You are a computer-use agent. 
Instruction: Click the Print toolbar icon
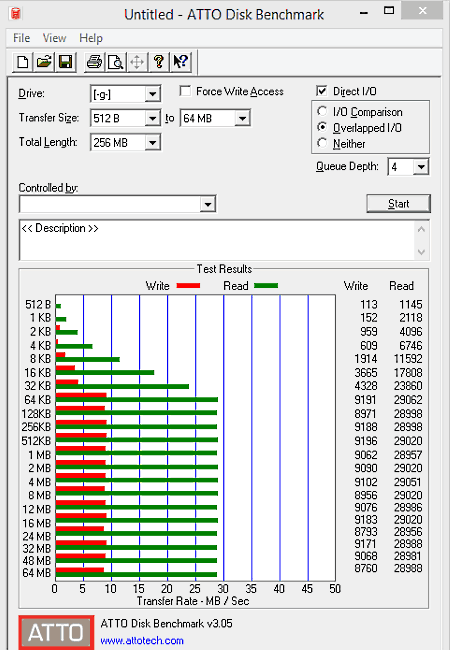click(x=94, y=62)
